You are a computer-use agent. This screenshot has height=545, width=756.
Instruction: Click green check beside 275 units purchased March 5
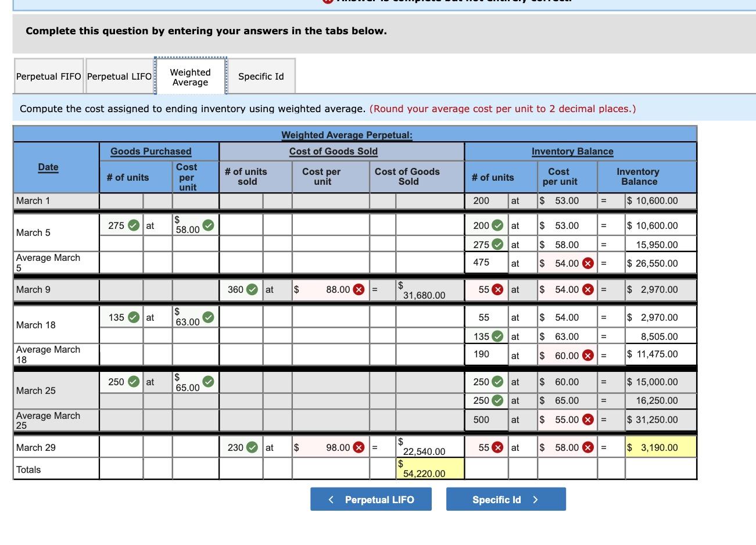pos(134,225)
